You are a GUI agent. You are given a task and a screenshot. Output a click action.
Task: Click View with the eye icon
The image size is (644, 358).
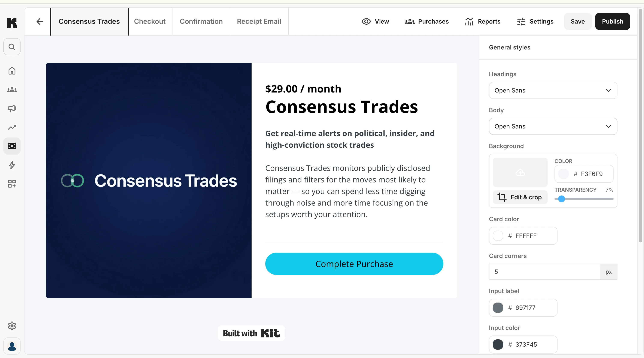tap(375, 21)
